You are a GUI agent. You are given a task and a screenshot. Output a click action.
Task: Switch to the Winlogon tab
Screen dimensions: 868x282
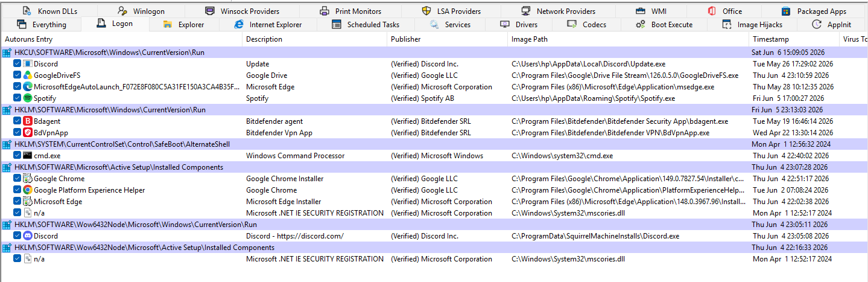coord(141,11)
